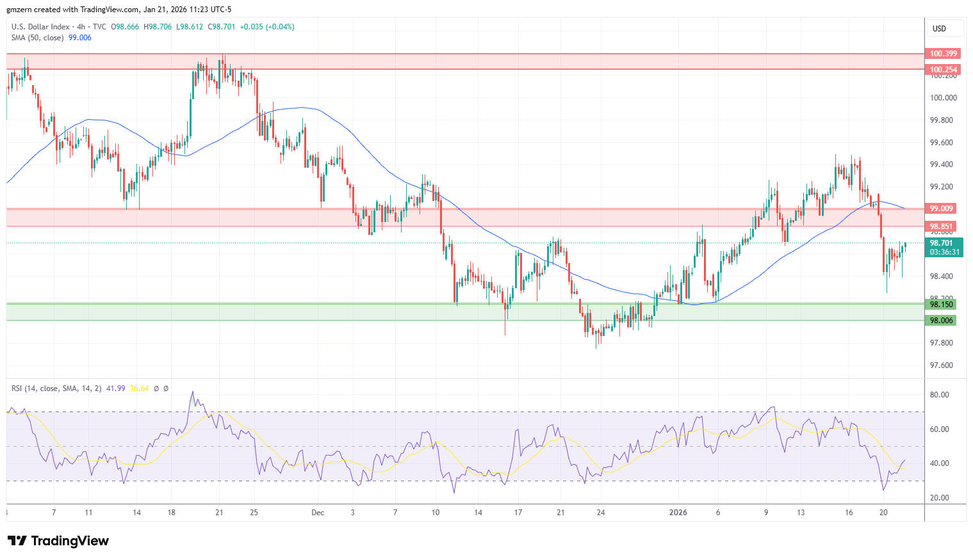
Task: Select the green support zone near 98.006–98.150
Action: click(x=466, y=312)
